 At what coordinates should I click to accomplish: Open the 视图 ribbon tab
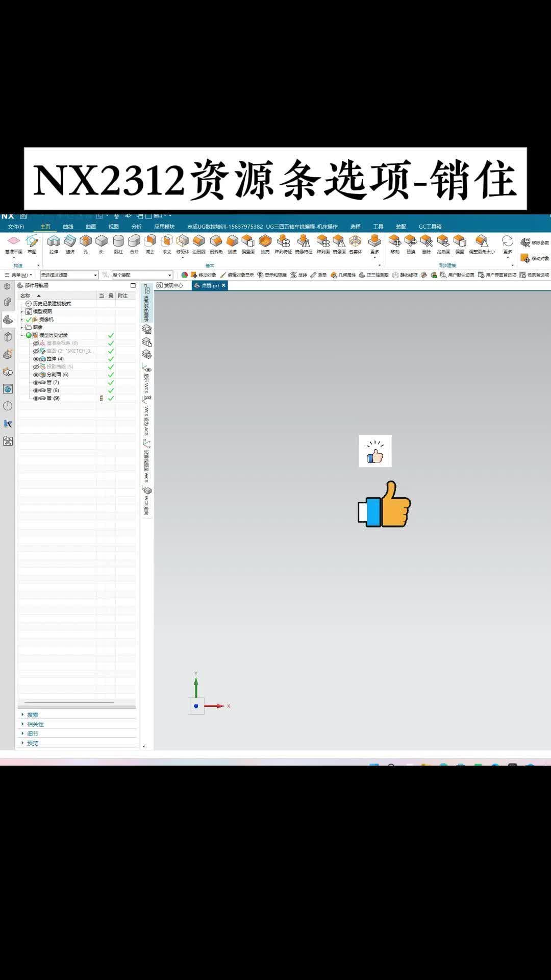point(114,227)
